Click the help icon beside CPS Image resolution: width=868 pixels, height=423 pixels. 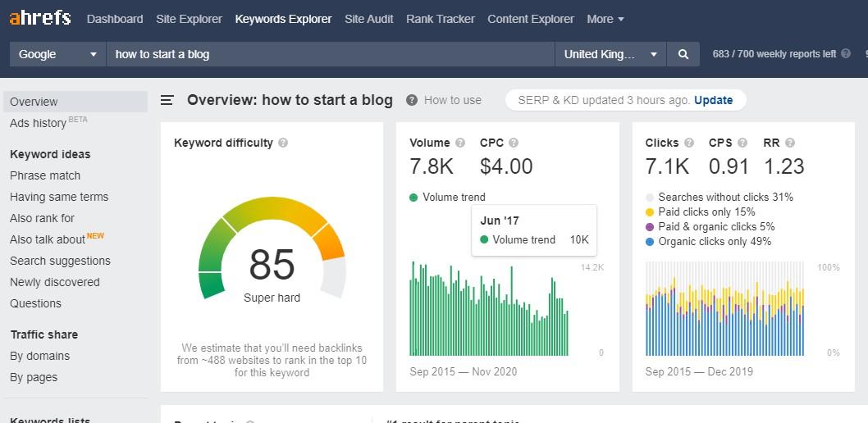742,143
